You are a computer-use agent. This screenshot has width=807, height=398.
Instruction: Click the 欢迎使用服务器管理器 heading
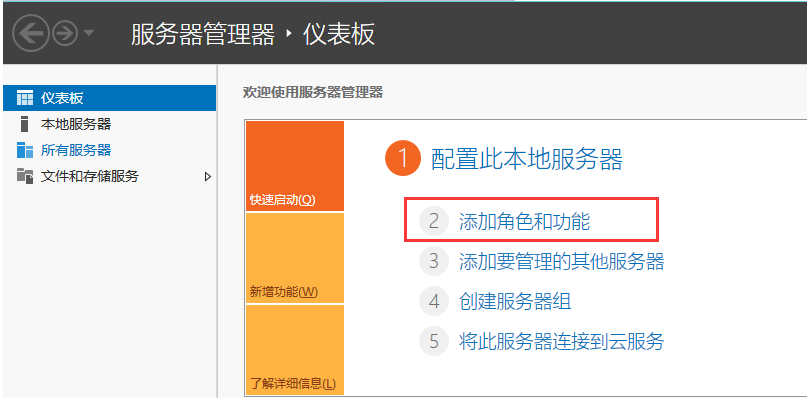click(312, 93)
